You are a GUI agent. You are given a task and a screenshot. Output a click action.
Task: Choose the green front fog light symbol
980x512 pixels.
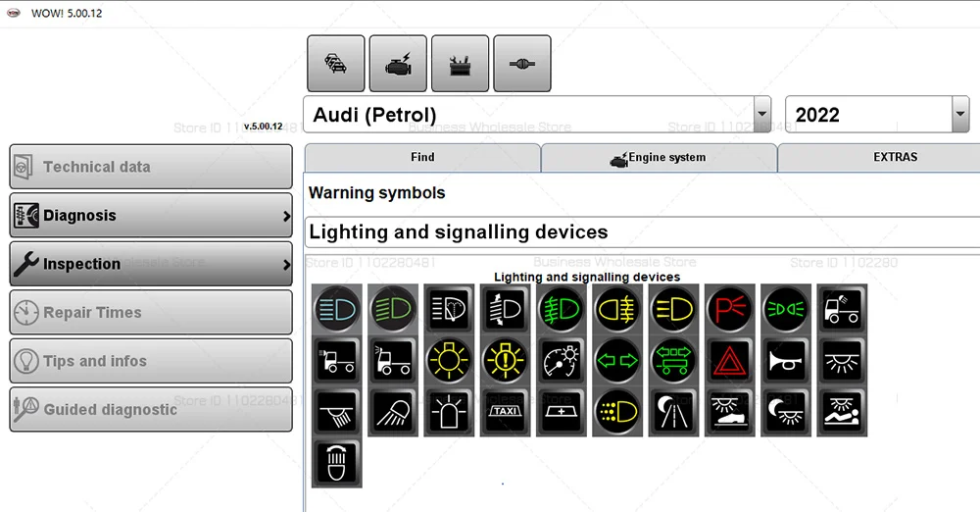[562, 309]
